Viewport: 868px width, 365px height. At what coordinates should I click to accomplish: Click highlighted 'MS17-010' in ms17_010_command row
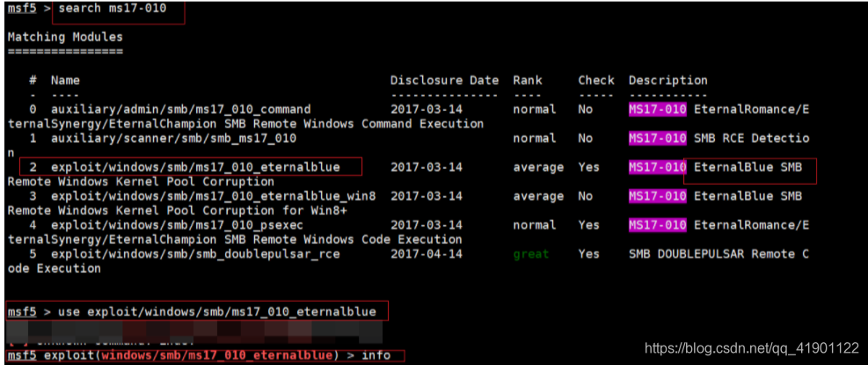(x=658, y=109)
